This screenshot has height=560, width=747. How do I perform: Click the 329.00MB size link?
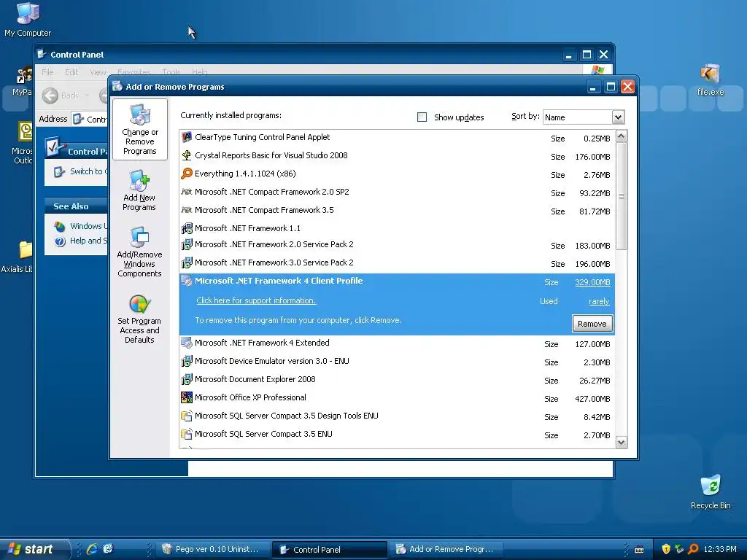coord(592,282)
